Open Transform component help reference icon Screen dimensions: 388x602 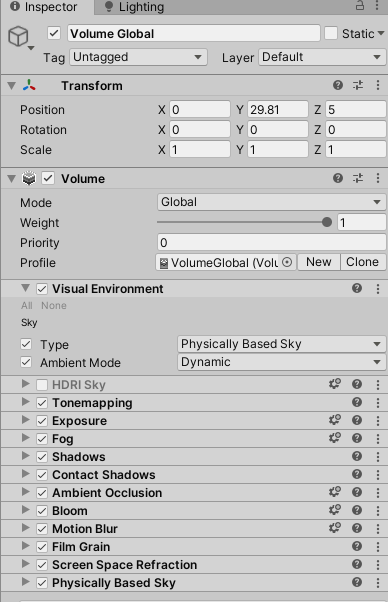(x=338, y=85)
